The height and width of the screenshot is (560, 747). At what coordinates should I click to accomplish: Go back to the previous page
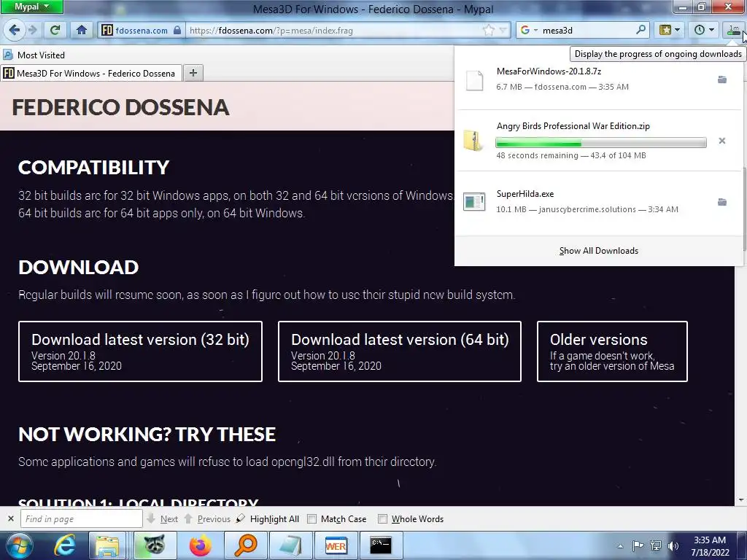tap(15, 30)
